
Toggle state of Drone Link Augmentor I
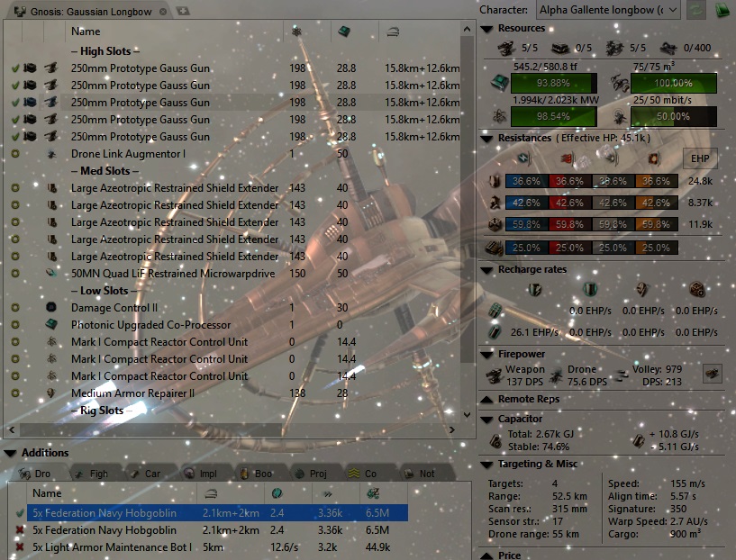point(15,154)
